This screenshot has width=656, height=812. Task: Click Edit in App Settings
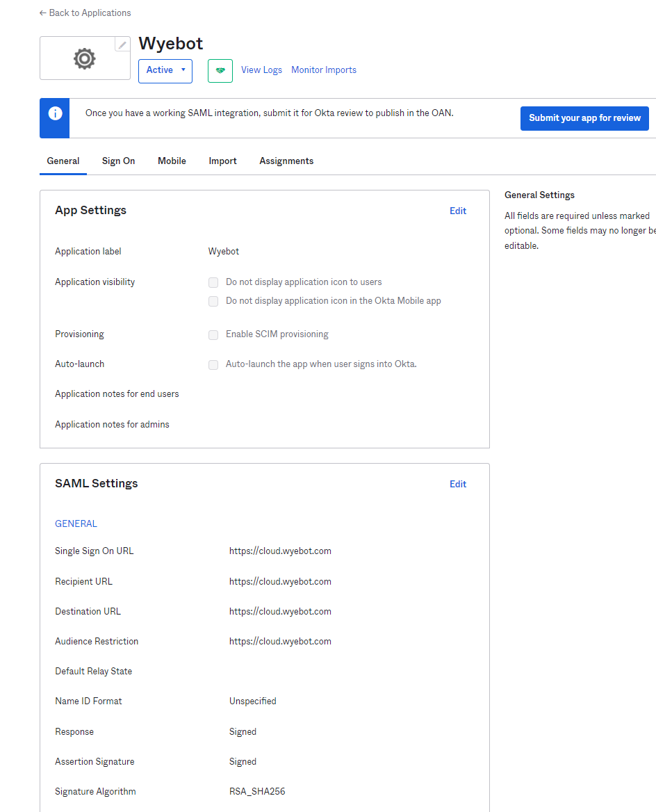coord(458,211)
